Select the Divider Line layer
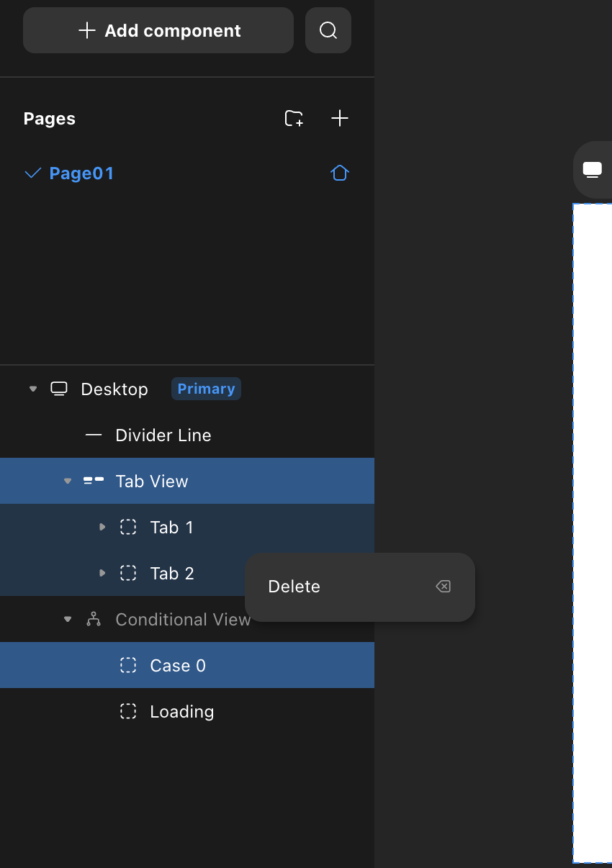 pyautogui.click(x=163, y=435)
